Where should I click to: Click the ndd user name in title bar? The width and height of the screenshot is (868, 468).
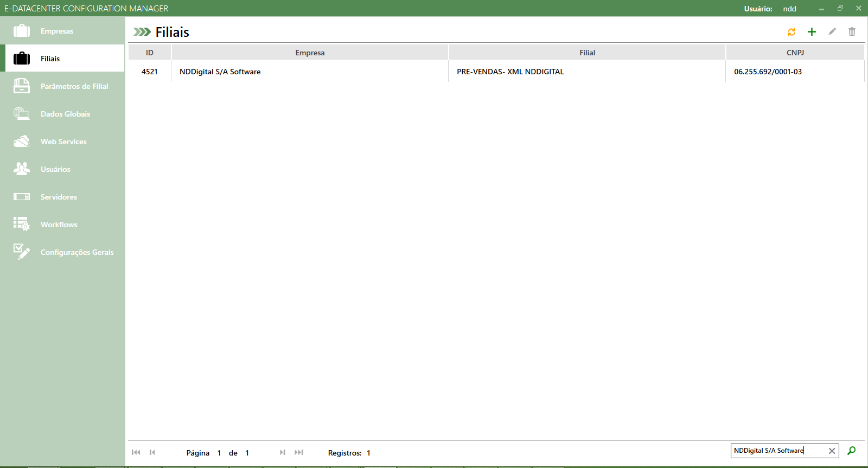[x=789, y=9]
